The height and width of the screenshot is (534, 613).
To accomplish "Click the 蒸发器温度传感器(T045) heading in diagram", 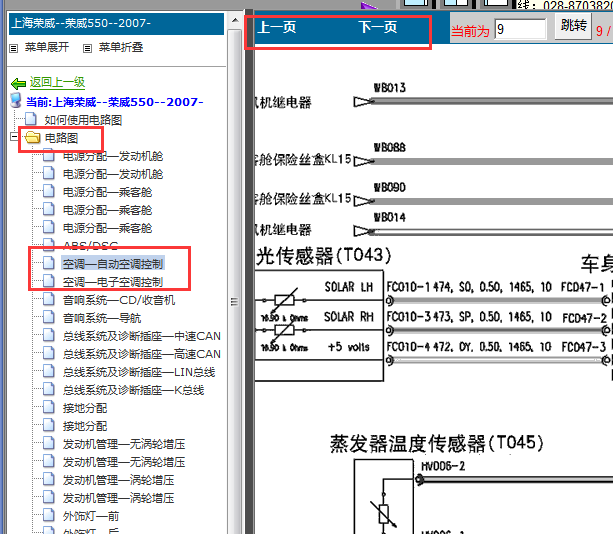I will coord(437,443).
